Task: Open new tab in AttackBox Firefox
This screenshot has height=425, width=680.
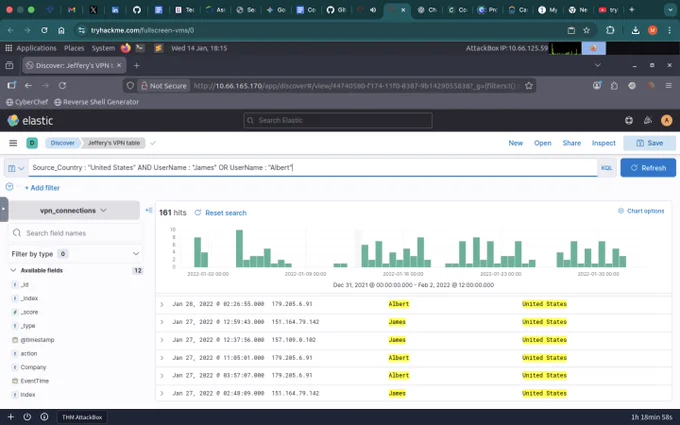Action: click(x=137, y=65)
